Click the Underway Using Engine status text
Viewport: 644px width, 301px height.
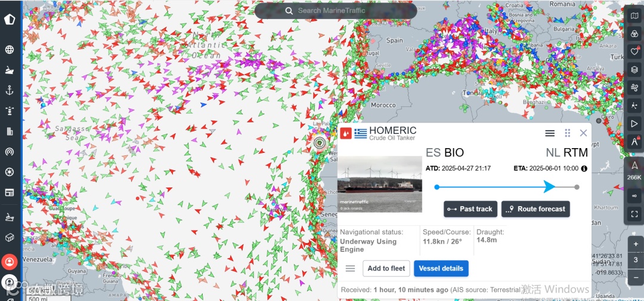click(368, 245)
